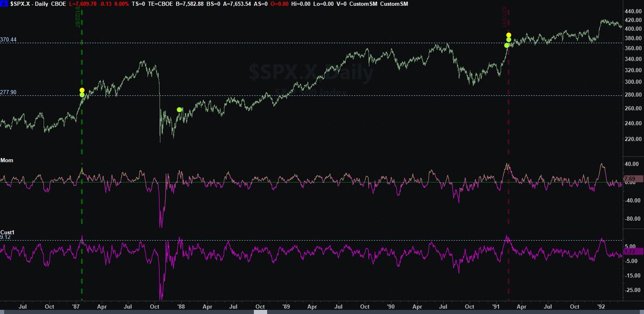Click the 220.00 price axis label
The height and width of the screenshot is (314, 644).
click(633, 139)
